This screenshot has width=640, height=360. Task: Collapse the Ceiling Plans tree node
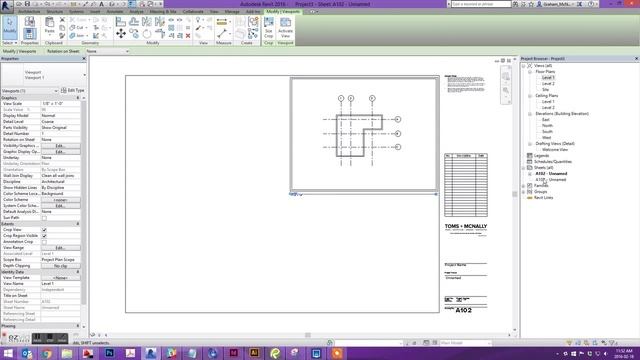pyautogui.click(x=530, y=96)
